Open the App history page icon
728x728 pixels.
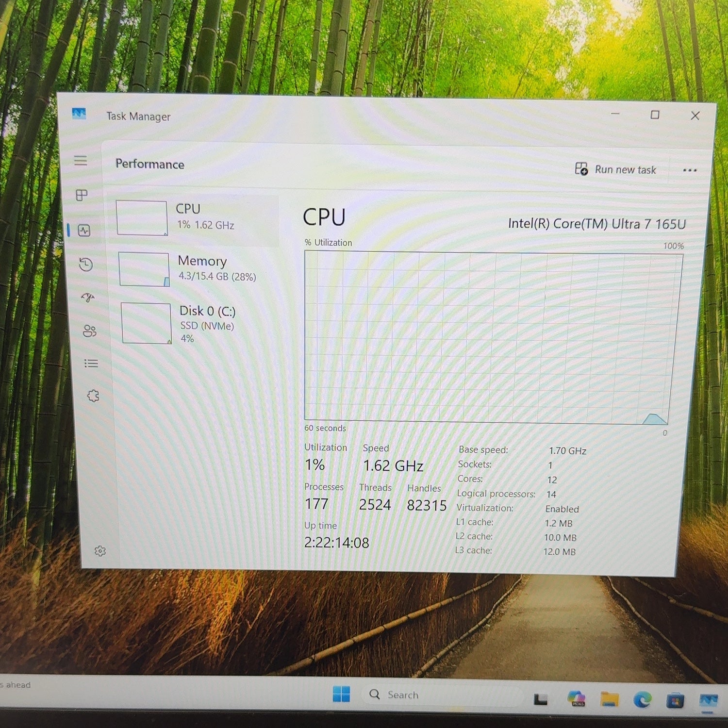point(86,265)
